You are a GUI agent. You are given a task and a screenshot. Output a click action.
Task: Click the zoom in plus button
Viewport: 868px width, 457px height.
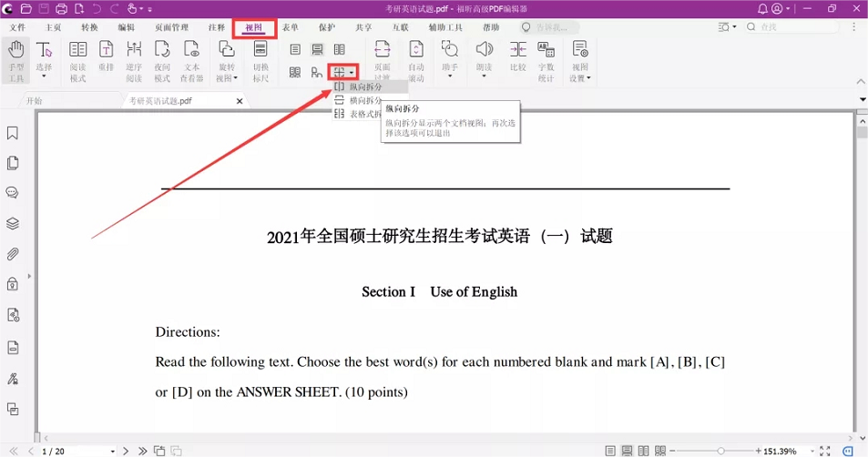(758, 451)
